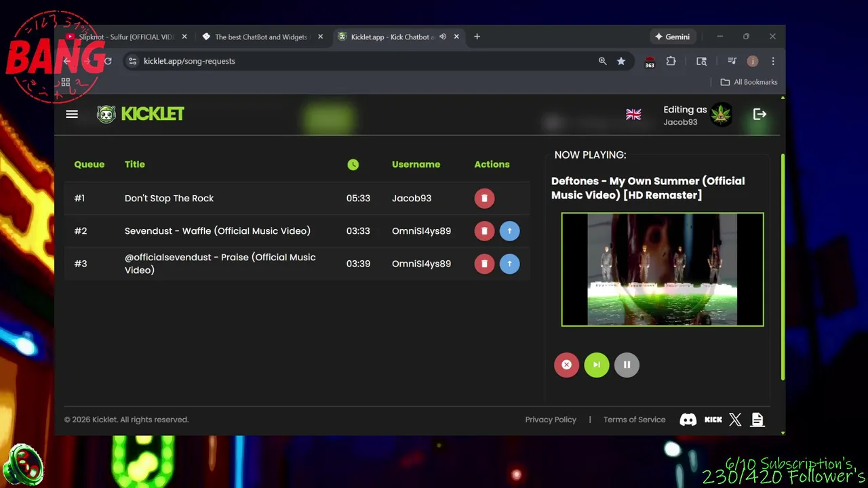This screenshot has height=488, width=868.
Task: Click the 03:39 duration cell
Action: pyautogui.click(x=358, y=264)
